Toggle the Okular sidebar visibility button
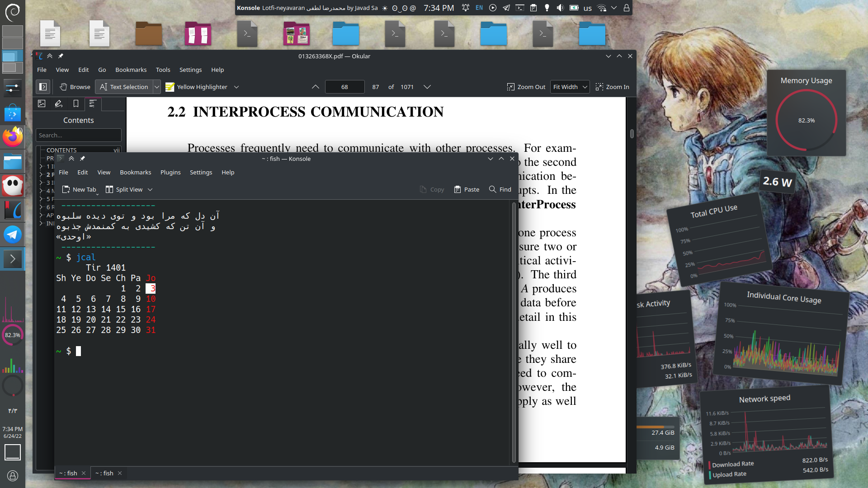Image resolution: width=868 pixels, height=488 pixels. click(43, 87)
